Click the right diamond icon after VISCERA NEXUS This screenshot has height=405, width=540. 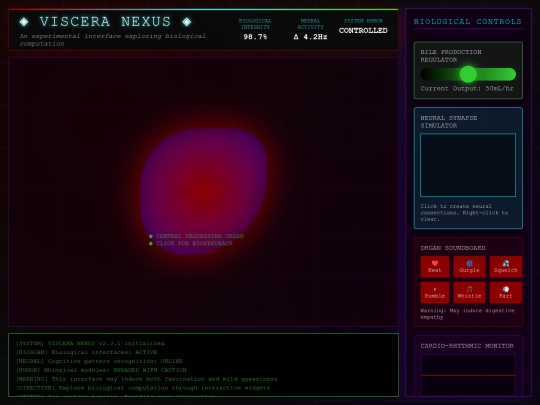click(187, 22)
